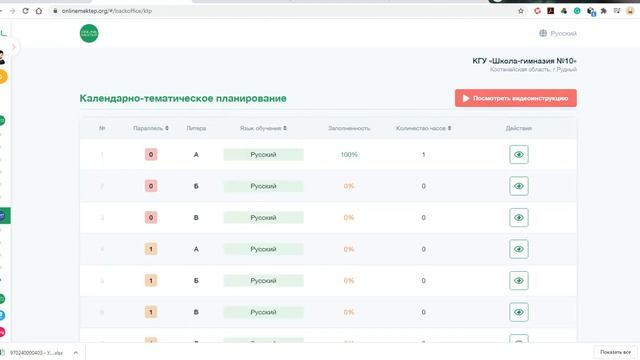Image resolution: width=640 pixels, height=360 pixels.
Task: Click the hours value 1 in row 0 А
Action: point(423,154)
